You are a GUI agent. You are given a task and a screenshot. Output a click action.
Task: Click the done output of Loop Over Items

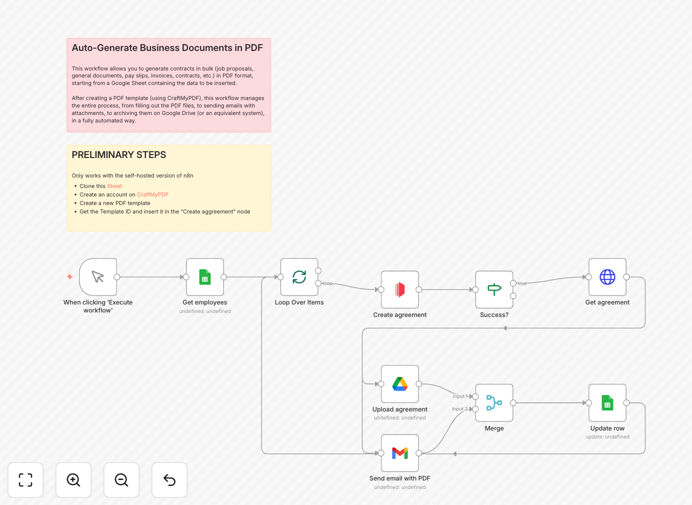(318, 271)
